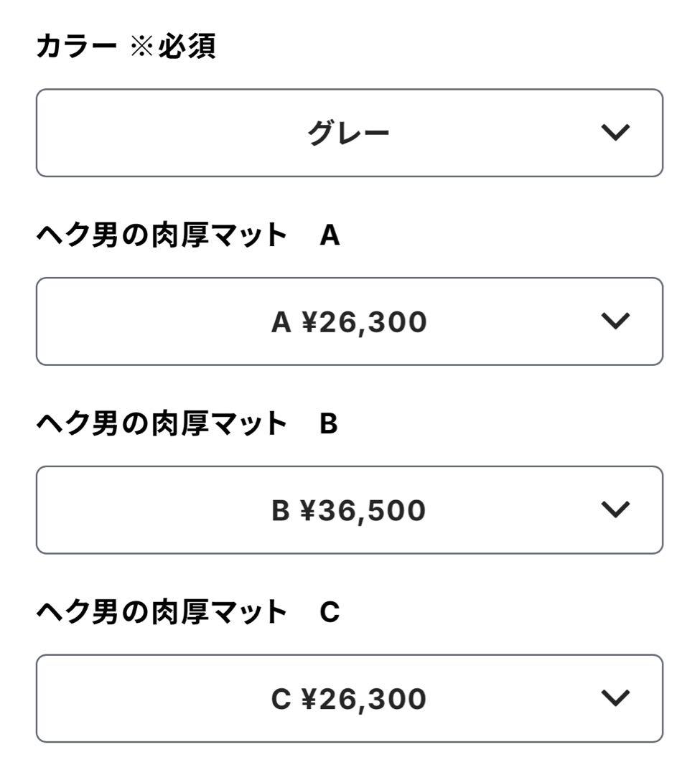Click the letter C ending the third mat heading

pyautogui.click(x=329, y=613)
